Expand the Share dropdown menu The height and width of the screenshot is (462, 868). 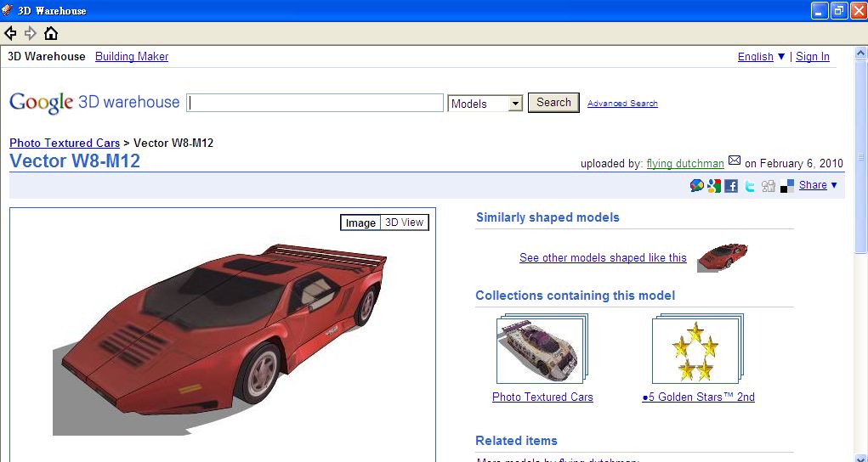coord(818,185)
